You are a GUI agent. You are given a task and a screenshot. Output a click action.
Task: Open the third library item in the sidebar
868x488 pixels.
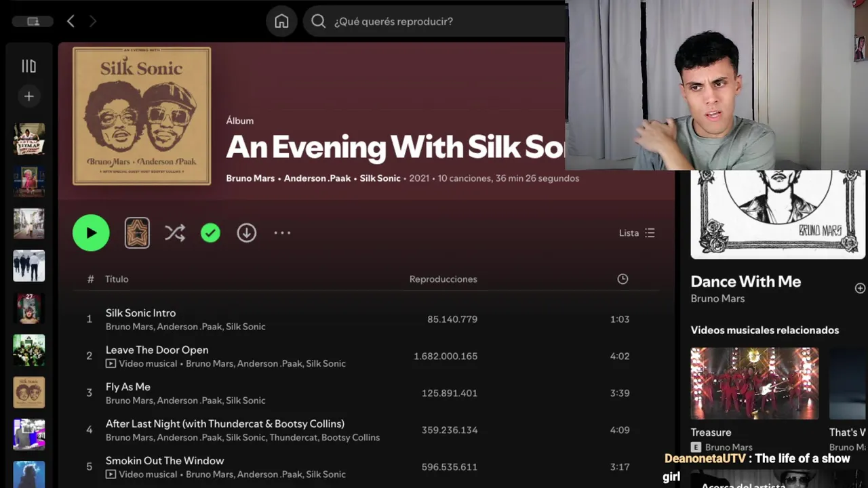coord(28,224)
